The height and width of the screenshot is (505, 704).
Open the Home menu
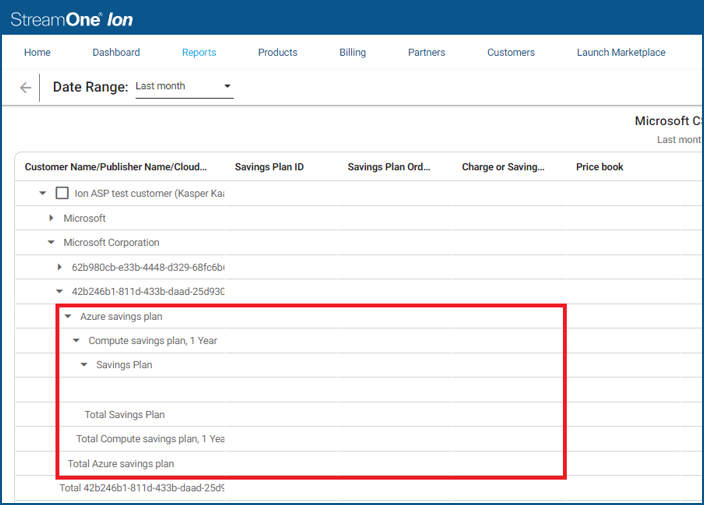(x=37, y=53)
